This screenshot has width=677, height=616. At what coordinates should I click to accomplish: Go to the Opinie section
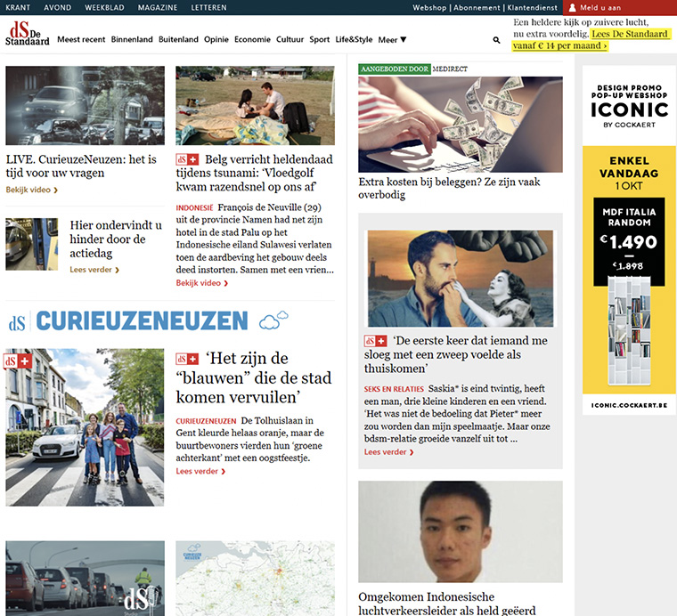click(216, 39)
